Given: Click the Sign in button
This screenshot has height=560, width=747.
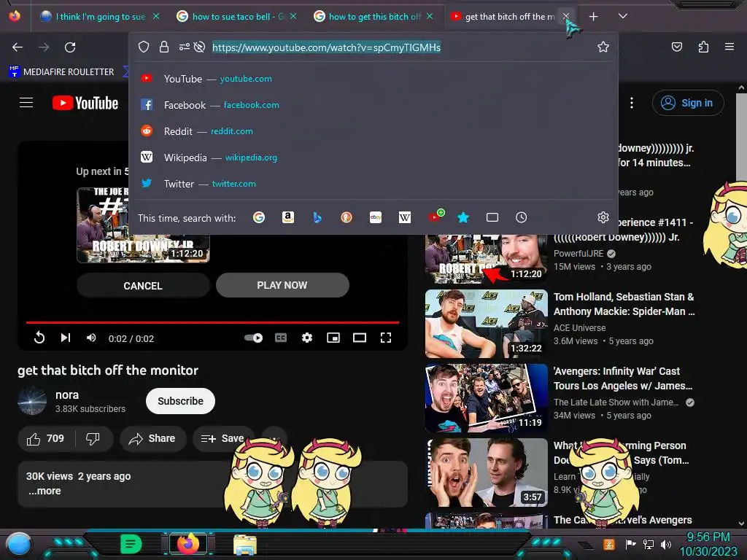Looking at the screenshot, I should [688, 103].
